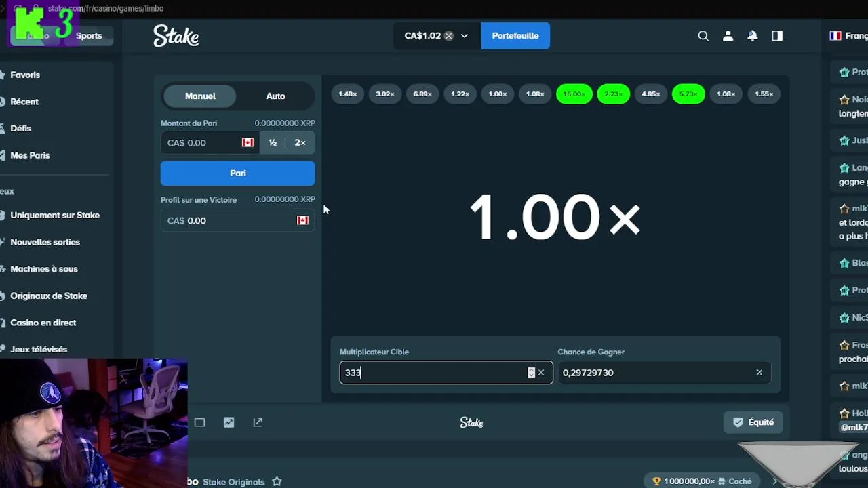Switch to Auto betting mode
The image size is (868, 488).
click(x=275, y=96)
